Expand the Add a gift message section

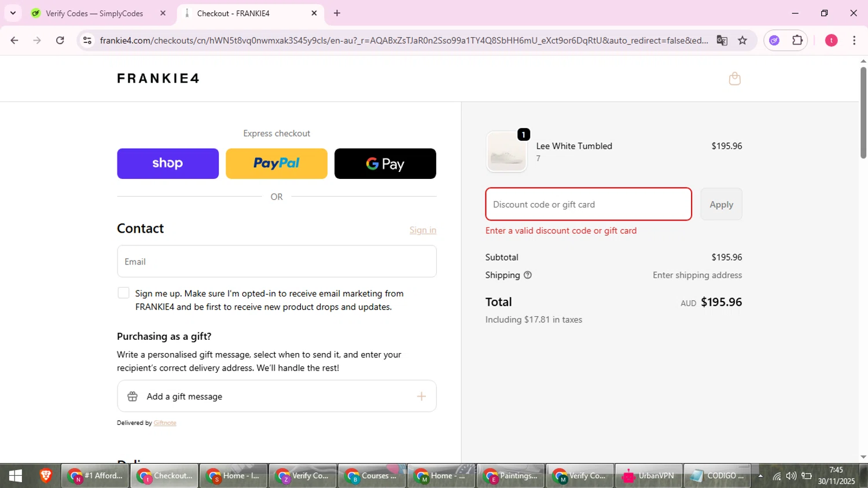[x=277, y=396]
